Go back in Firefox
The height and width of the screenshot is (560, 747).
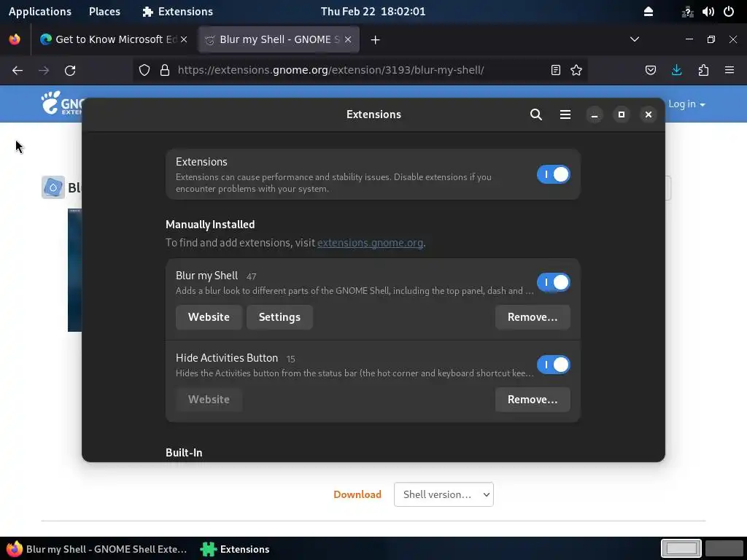tap(18, 71)
